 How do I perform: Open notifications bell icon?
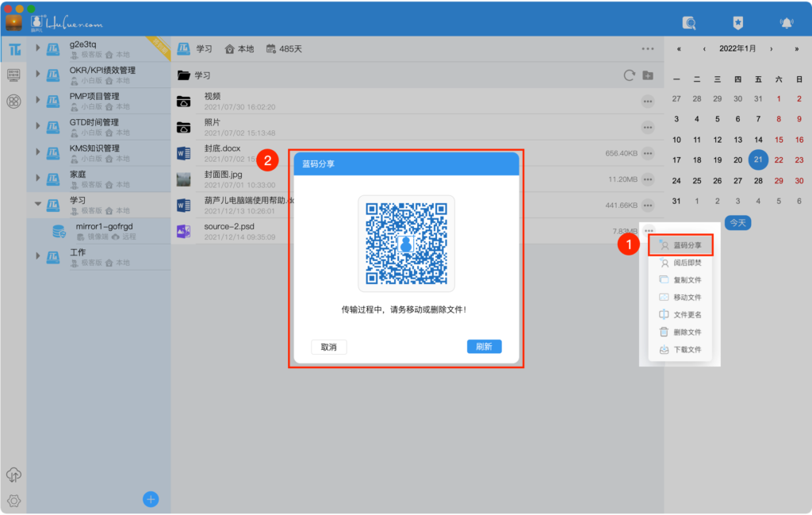click(x=786, y=23)
